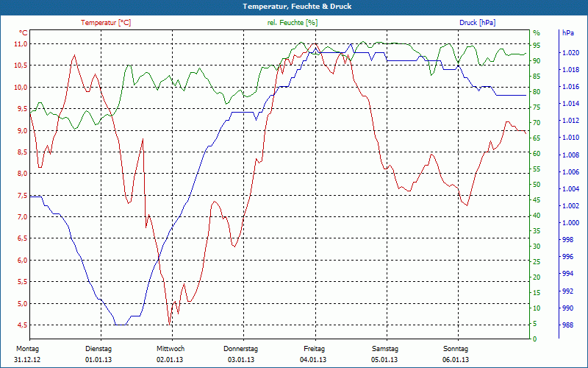Click the '992' pressure axis value
The height and width of the screenshot is (368, 588).
pos(567,291)
